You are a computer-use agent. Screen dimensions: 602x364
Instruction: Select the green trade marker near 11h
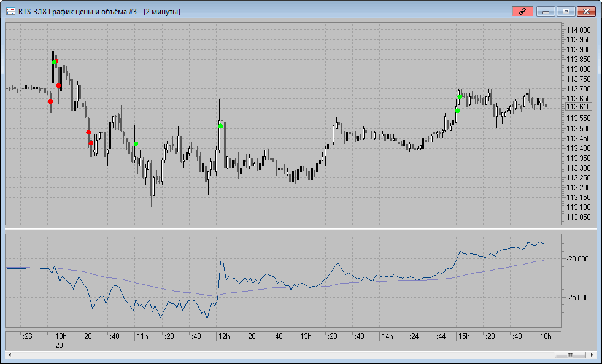click(136, 144)
